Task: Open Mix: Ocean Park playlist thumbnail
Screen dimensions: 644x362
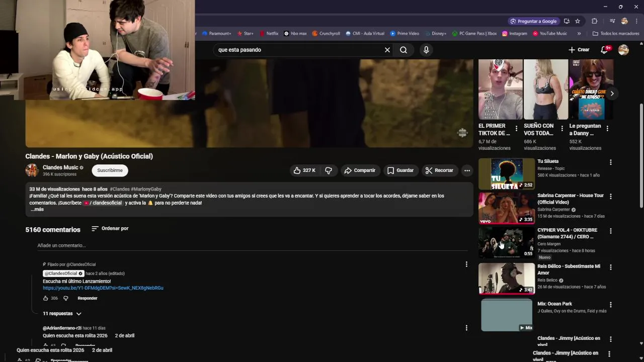Action: 507,315
